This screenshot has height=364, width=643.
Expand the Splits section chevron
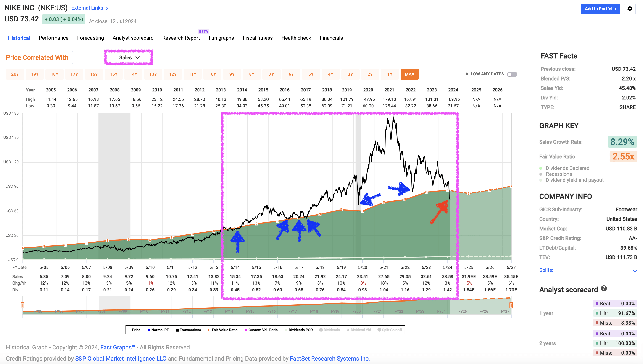[635, 271]
